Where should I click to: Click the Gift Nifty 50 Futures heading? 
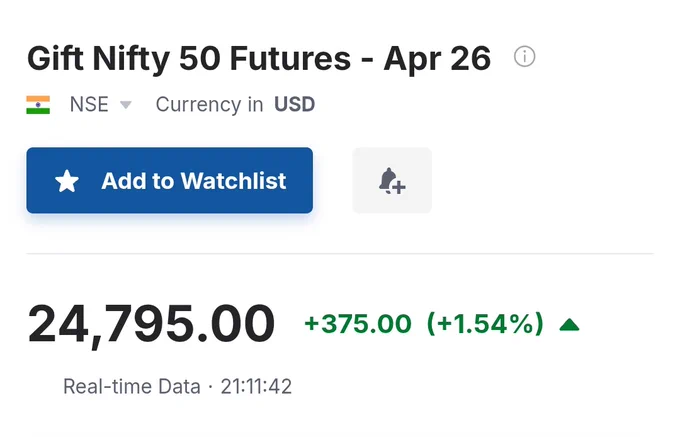189,59
